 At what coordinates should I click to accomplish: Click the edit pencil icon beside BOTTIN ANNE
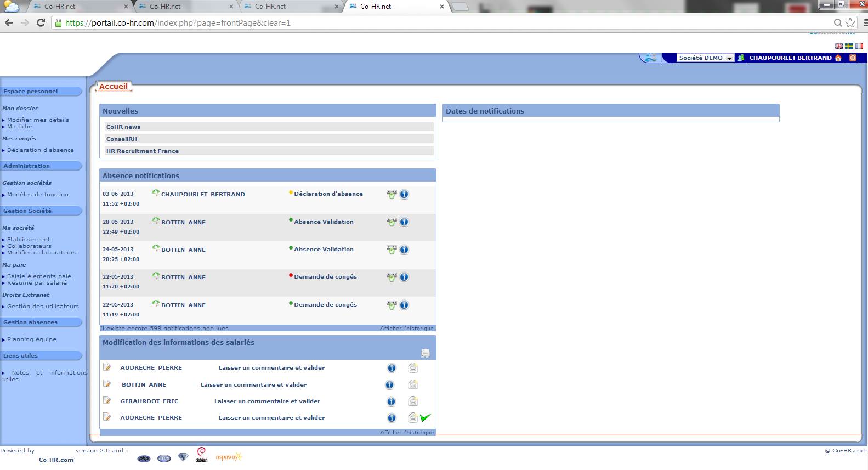(x=107, y=384)
